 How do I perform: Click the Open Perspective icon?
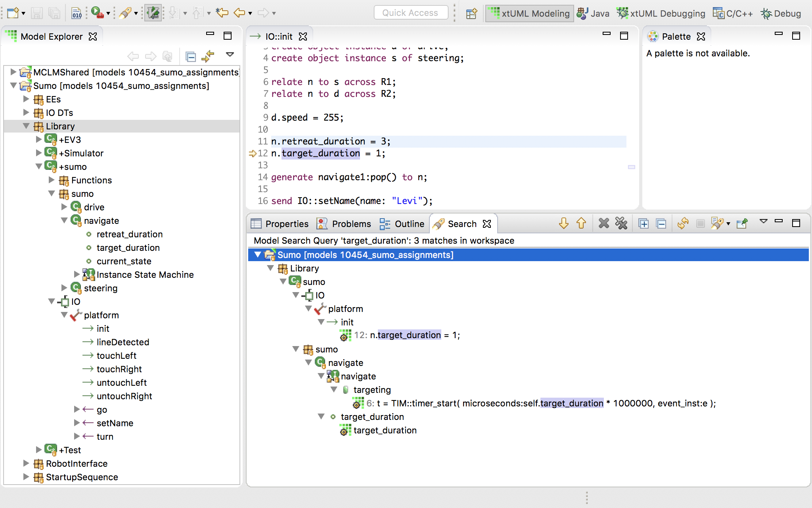pyautogui.click(x=471, y=13)
